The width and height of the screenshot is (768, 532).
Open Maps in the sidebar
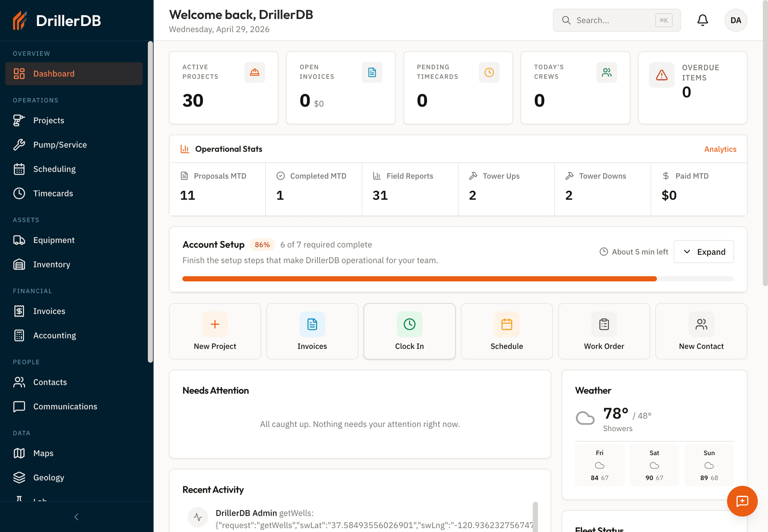click(74, 453)
